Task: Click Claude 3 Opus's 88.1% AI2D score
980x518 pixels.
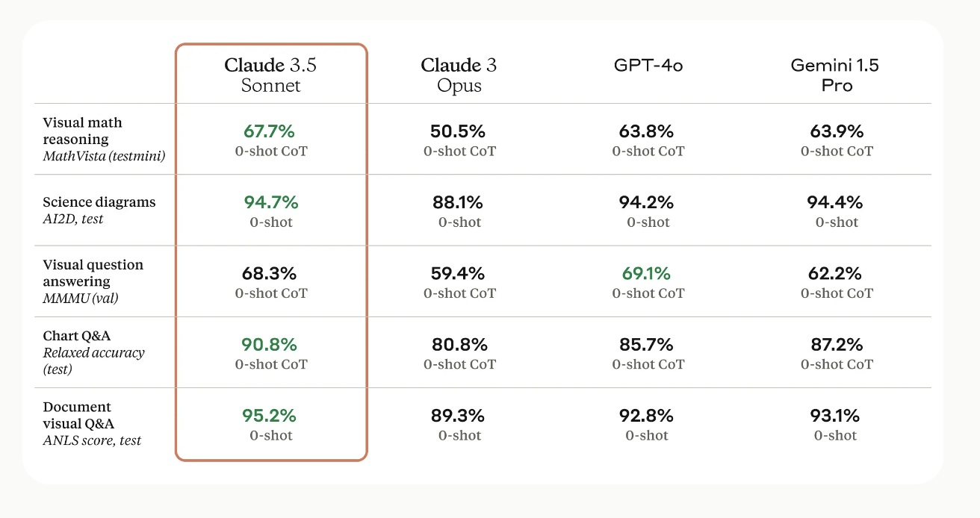Action: [458, 202]
